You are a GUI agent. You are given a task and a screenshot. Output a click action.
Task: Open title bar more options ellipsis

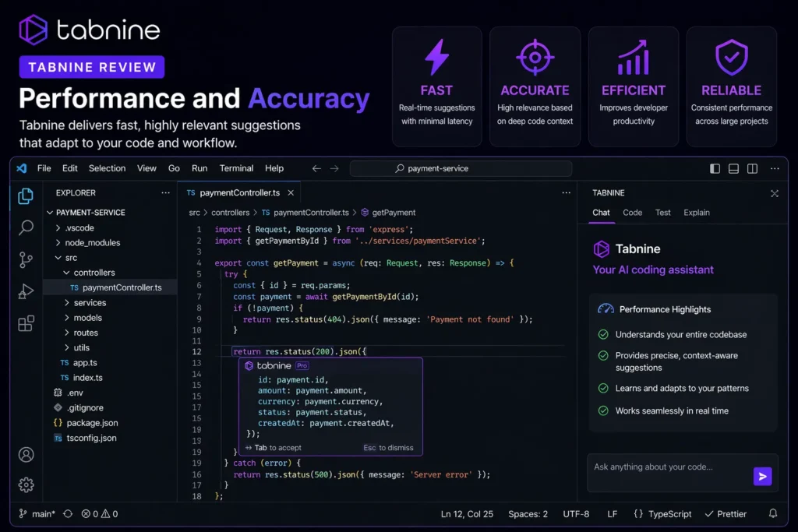click(775, 168)
